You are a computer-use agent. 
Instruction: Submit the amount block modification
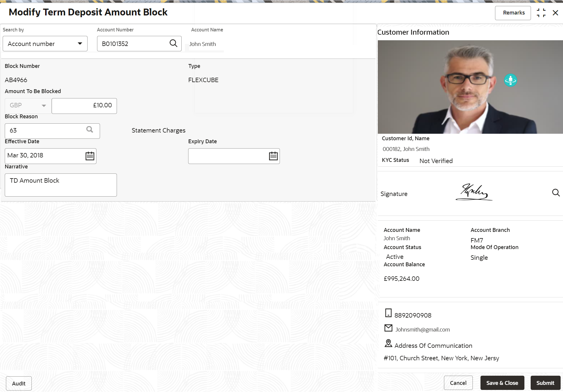pos(545,383)
